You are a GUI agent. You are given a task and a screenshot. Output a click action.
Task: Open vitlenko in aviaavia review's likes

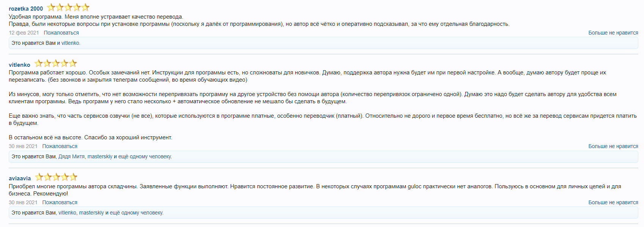pos(67,213)
